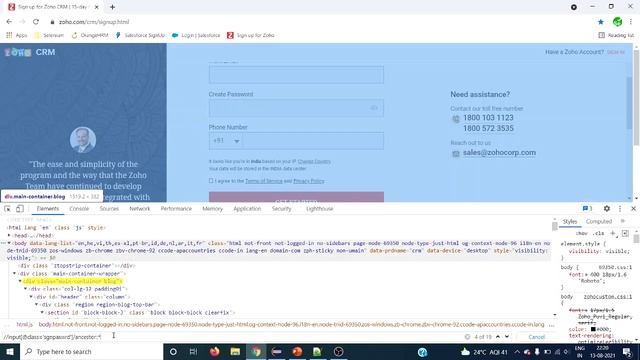
Task: Bookmark star in the address bar
Action: pos(600,22)
